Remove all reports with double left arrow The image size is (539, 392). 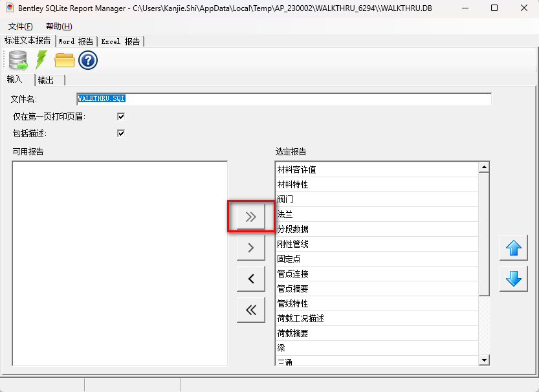[251, 310]
